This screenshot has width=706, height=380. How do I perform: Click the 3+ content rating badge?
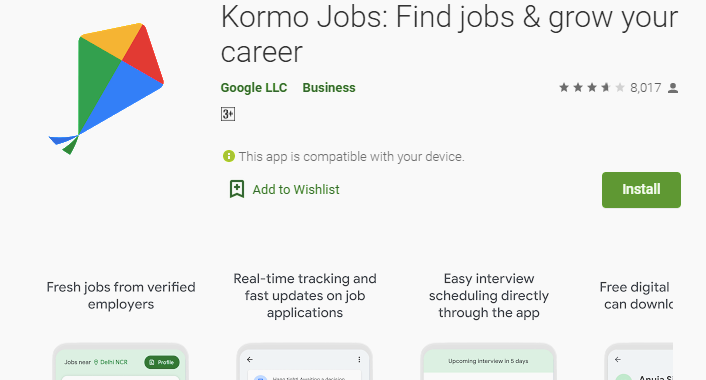228,114
